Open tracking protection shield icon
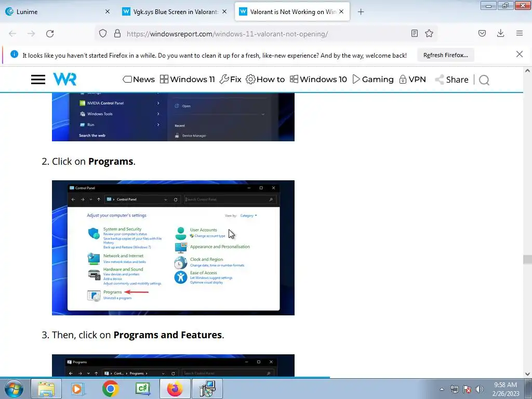This screenshot has width=532, height=399. pyautogui.click(x=103, y=34)
